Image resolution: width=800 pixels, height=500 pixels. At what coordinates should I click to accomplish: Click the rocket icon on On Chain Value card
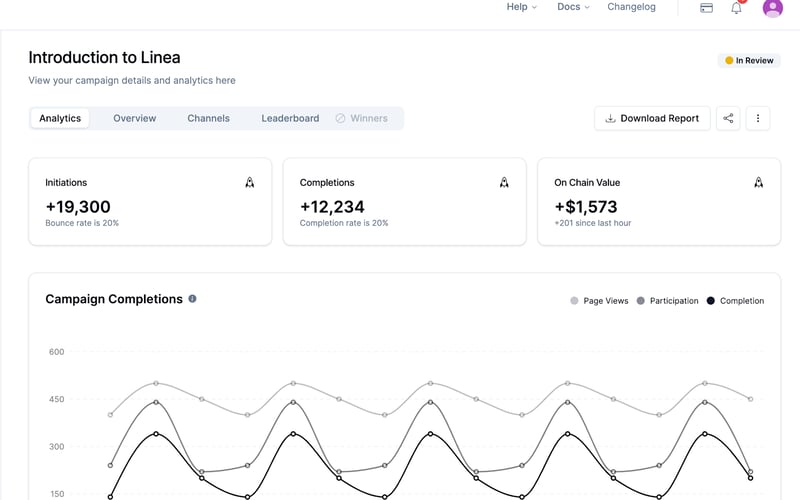pyautogui.click(x=759, y=182)
